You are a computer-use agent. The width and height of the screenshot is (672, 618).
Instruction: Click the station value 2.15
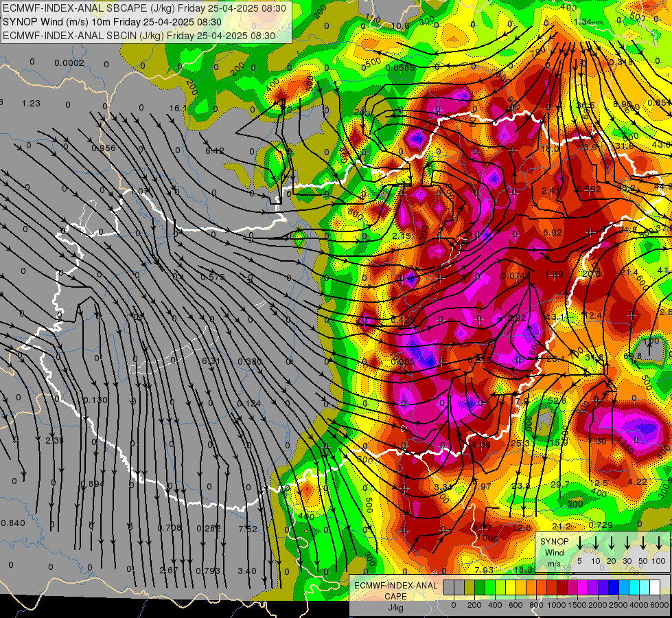pos(401,236)
